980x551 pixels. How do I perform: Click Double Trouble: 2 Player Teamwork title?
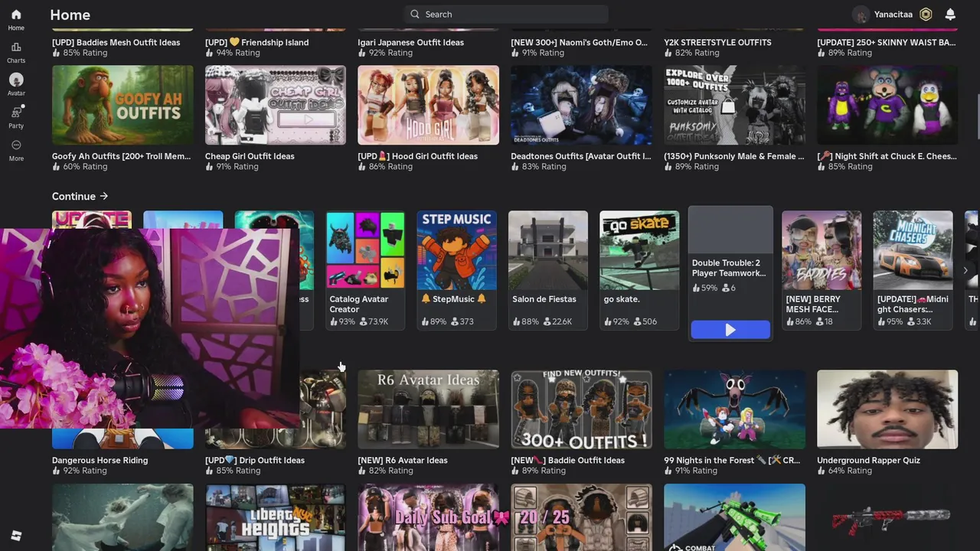click(729, 268)
